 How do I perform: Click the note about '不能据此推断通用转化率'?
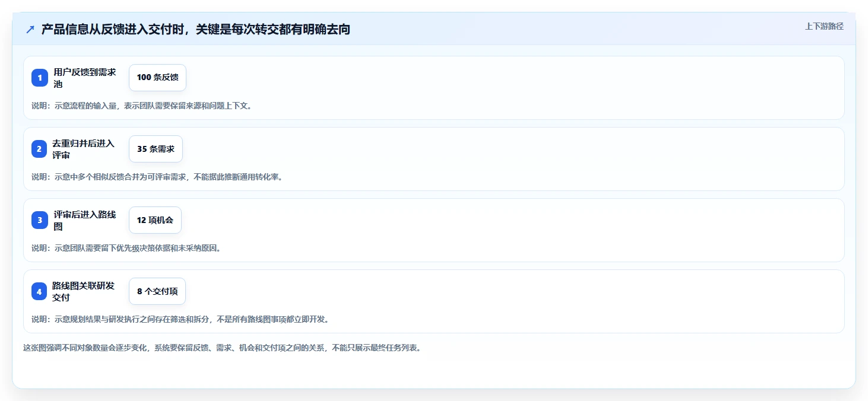tap(157, 177)
